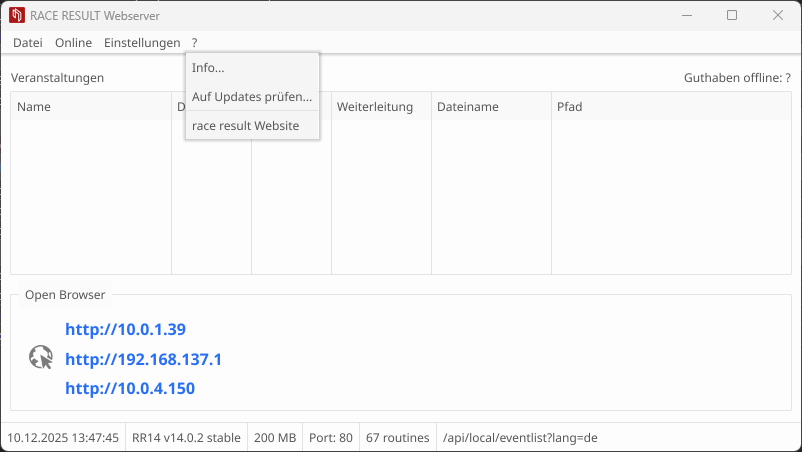The width and height of the screenshot is (802, 452).
Task: Click the RR14 v14.0.2 stable version field
Action: coord(186,438)
